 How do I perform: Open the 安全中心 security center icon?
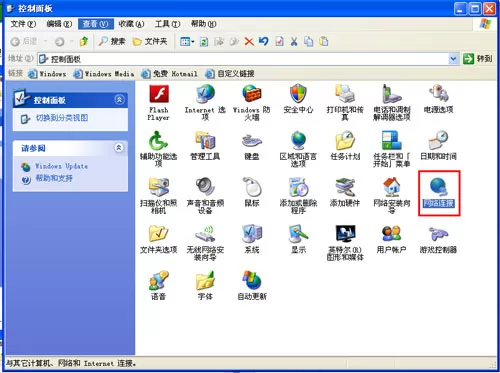[298, 99]
